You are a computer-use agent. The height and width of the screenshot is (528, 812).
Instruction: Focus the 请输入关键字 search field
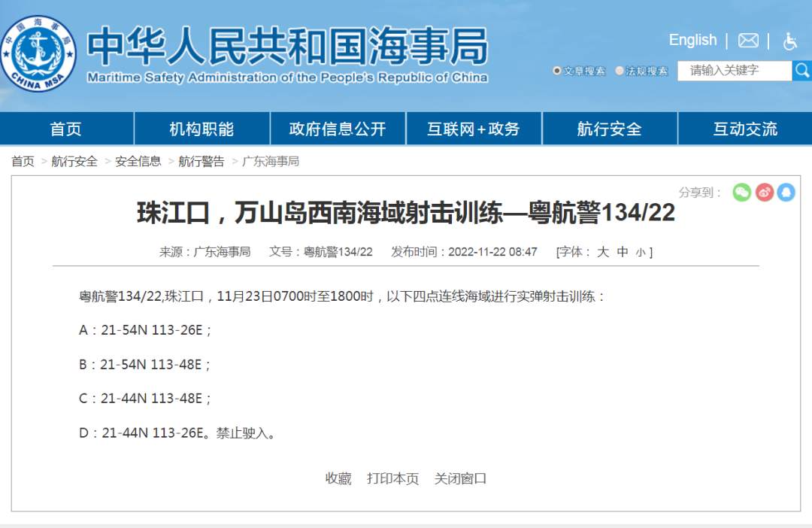(x=735, y=71)
